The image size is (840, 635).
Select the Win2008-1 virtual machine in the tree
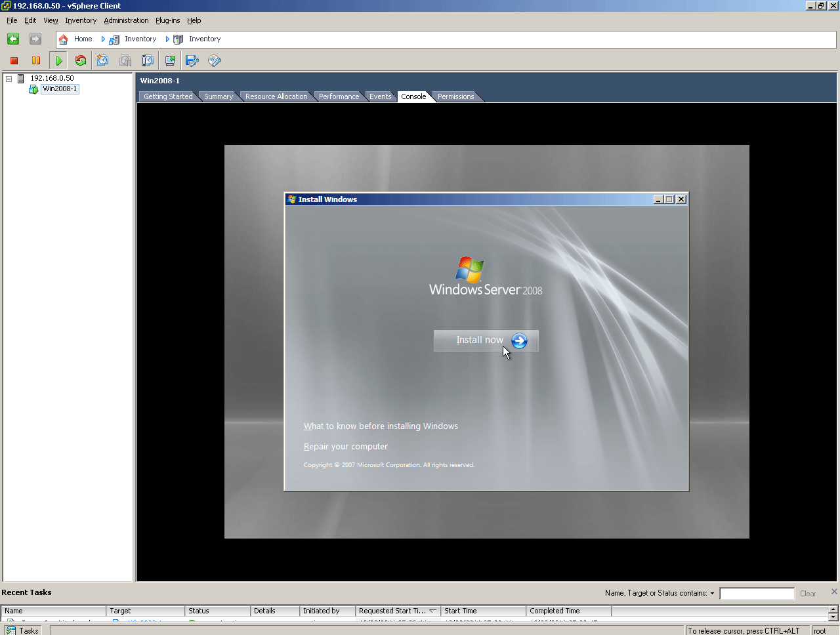point(60,89)
